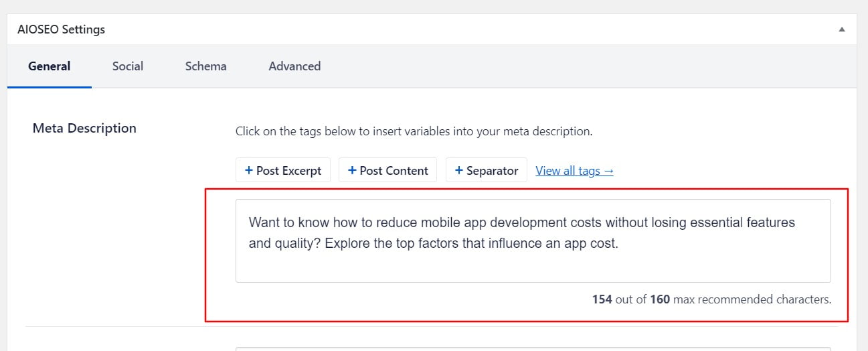Select the Advanced tab
Image resolution: width=868 pixels, height=351 pixels.
click(x=294, y=66)
